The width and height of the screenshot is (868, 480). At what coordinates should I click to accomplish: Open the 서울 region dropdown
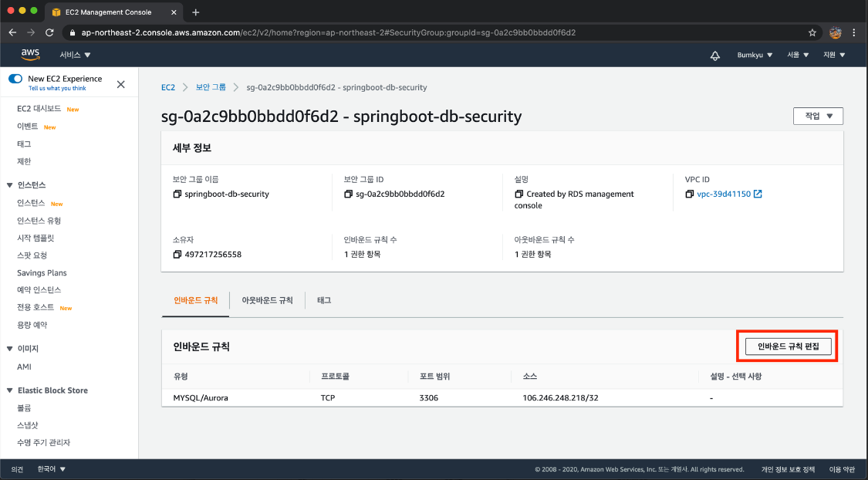pos(798,55)
